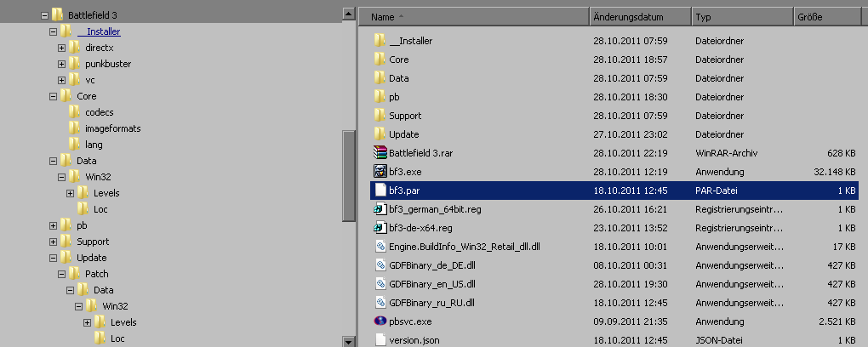The height and width of the screenshot is (347, 868).
Task: Click the JSON-Datei type cell
Action: (719, 340)
